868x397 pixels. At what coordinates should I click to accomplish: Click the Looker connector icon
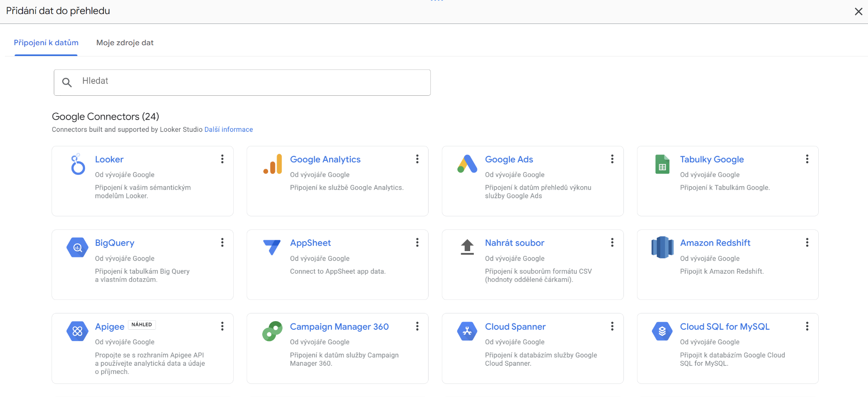coord(78,164)
